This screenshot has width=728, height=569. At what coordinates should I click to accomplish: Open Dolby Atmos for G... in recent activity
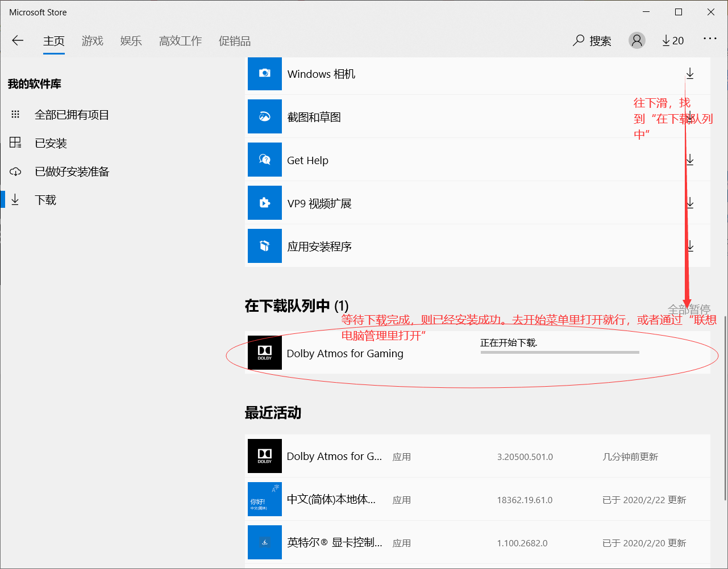tap(334, 456)
